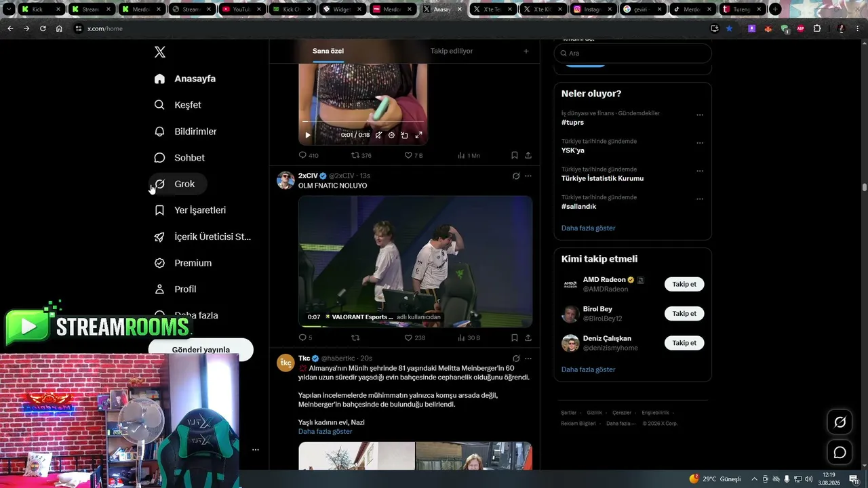Open Yer İşaretleri bookmarks
Image resolution: width=868 pixels, height=488 pixels.
(x=191, y=210)
